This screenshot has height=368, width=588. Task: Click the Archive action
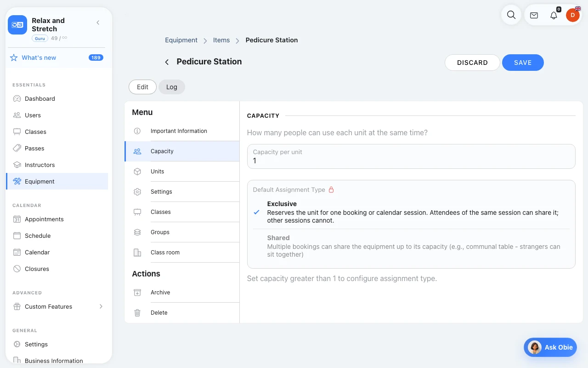(x=182, y=293)
